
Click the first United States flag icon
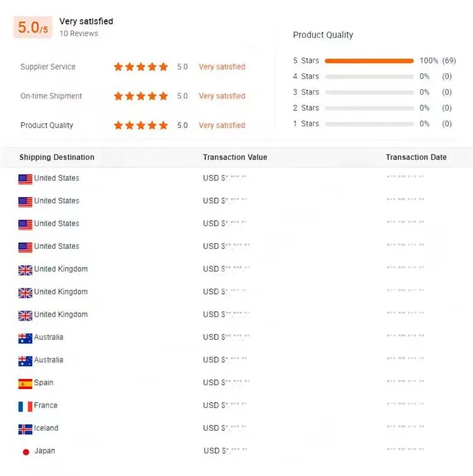tap(25, 179)
